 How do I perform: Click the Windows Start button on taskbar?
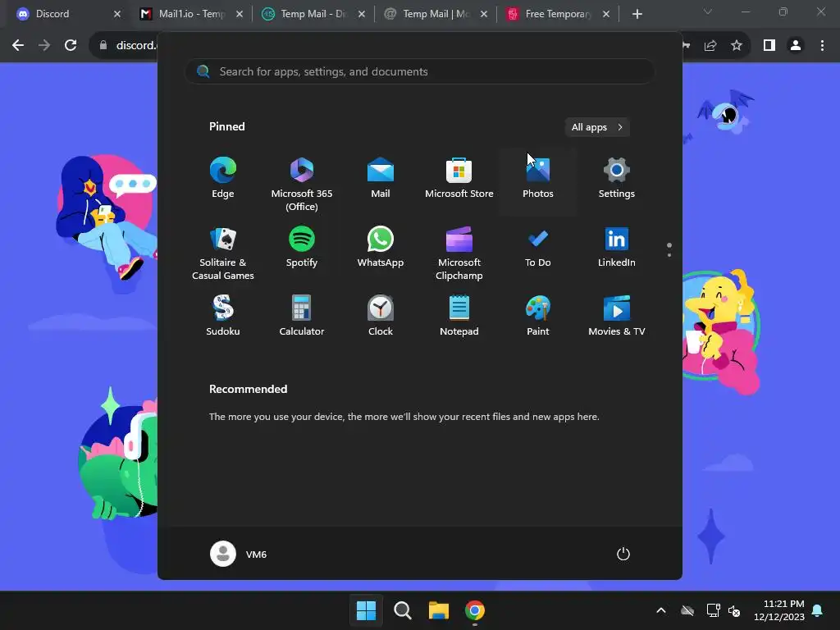tap(366, 610)
